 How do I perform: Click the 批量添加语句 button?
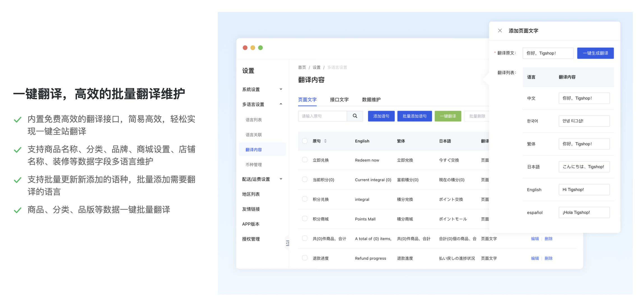pyautogui.click(x=414, y=116)
